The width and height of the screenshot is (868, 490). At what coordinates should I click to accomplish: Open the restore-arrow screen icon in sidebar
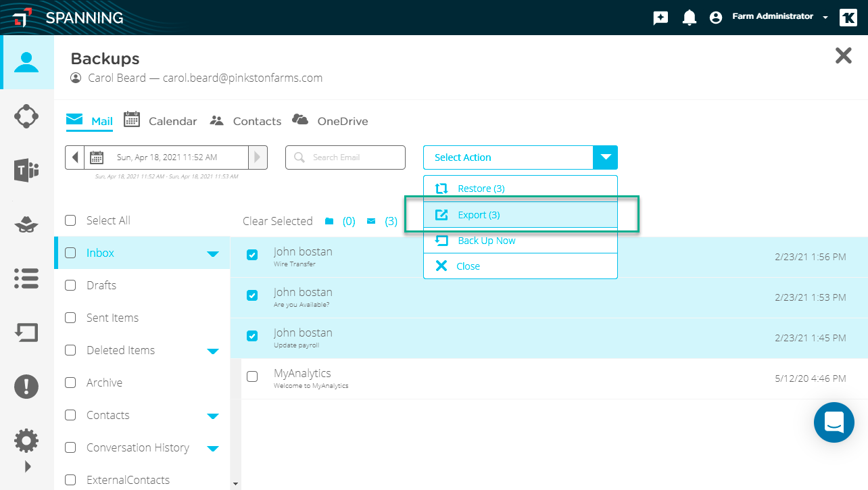(26, 332)
